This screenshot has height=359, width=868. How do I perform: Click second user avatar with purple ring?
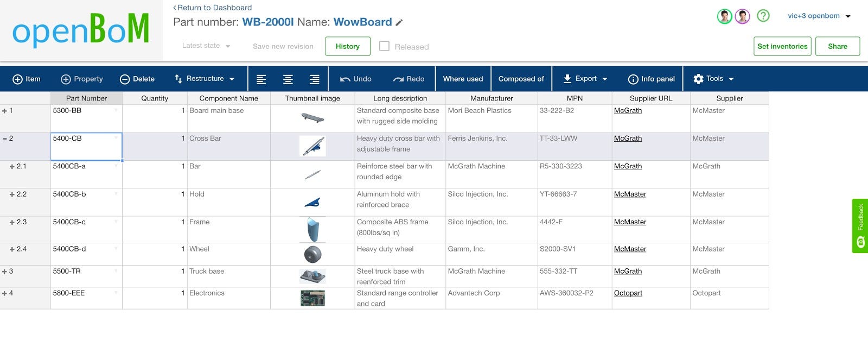743,16
